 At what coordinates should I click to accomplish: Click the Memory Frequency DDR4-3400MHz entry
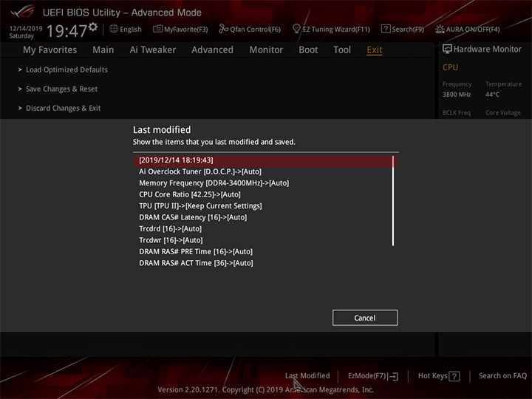click(x=214, y=183)
